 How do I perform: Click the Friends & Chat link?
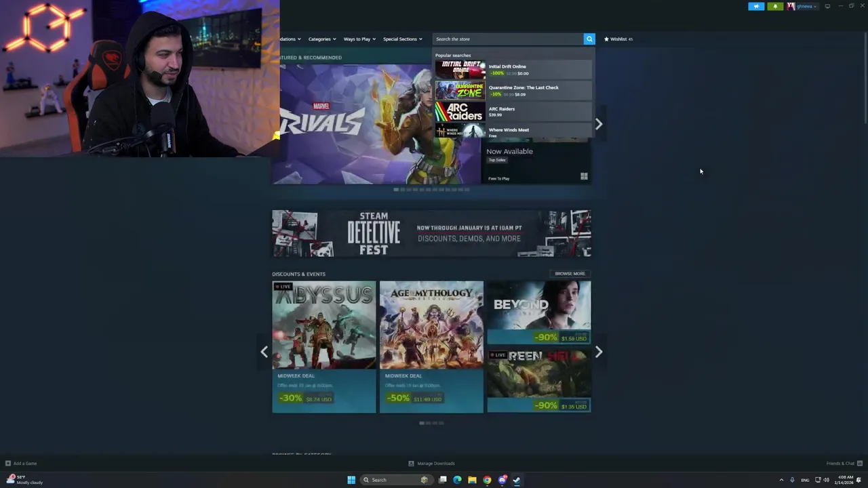tap(840, 464)
